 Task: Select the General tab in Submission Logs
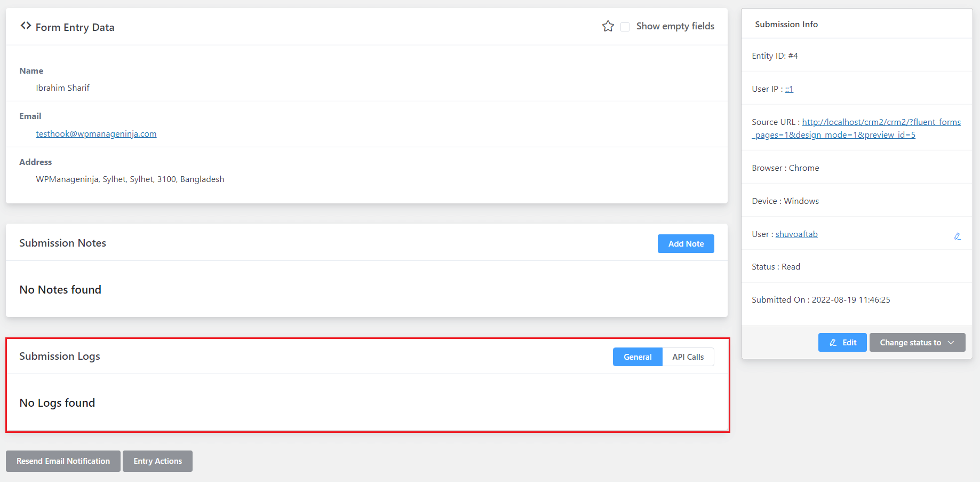pos(637,357)
